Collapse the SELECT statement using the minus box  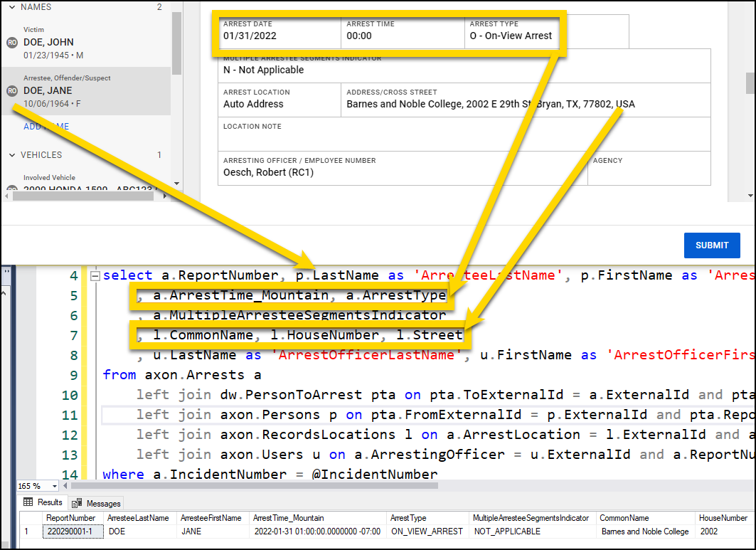click(95, 275)
